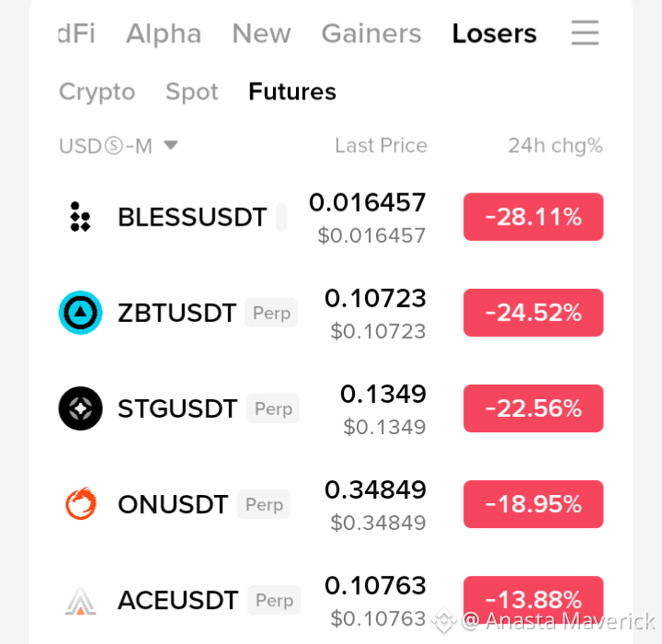This screenshot has height=644, width=662.
Task: Sort by 24h chg% column header
Action: tap(555, 145)
